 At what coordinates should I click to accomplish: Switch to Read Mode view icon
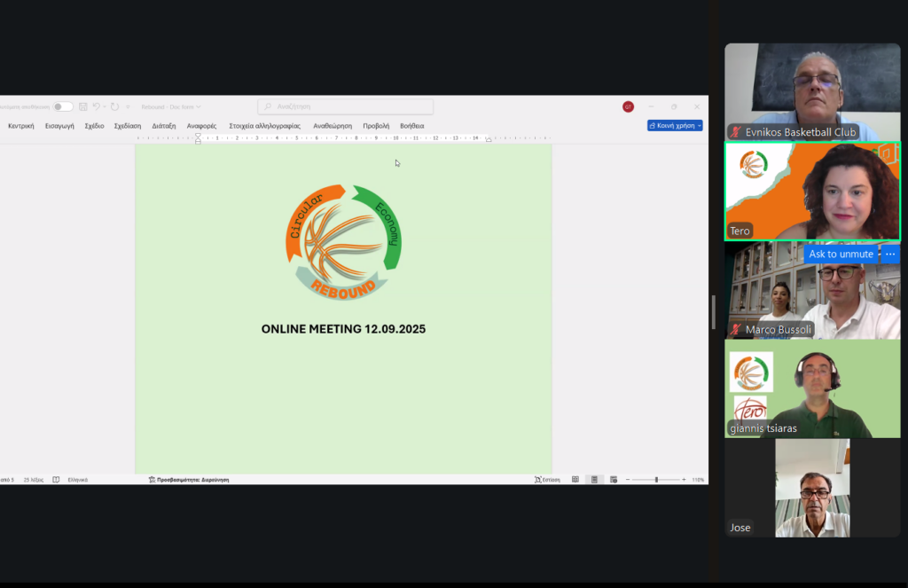coord(575,479)
